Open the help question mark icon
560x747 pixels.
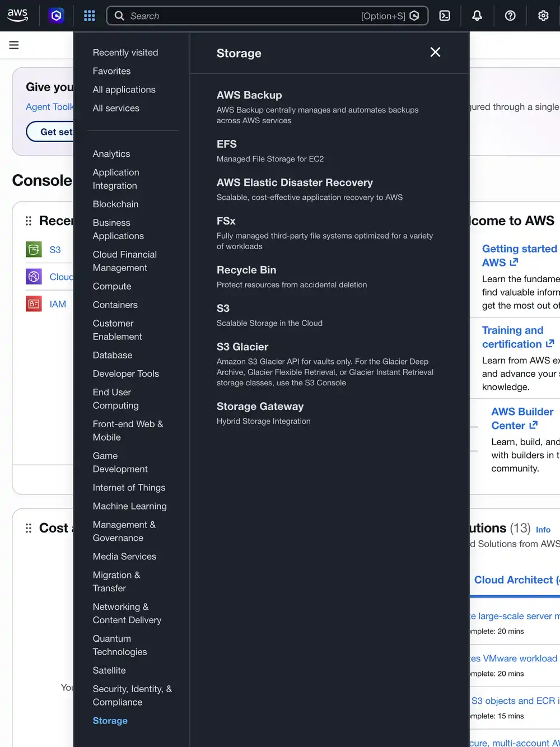click(x=510, y=16)
